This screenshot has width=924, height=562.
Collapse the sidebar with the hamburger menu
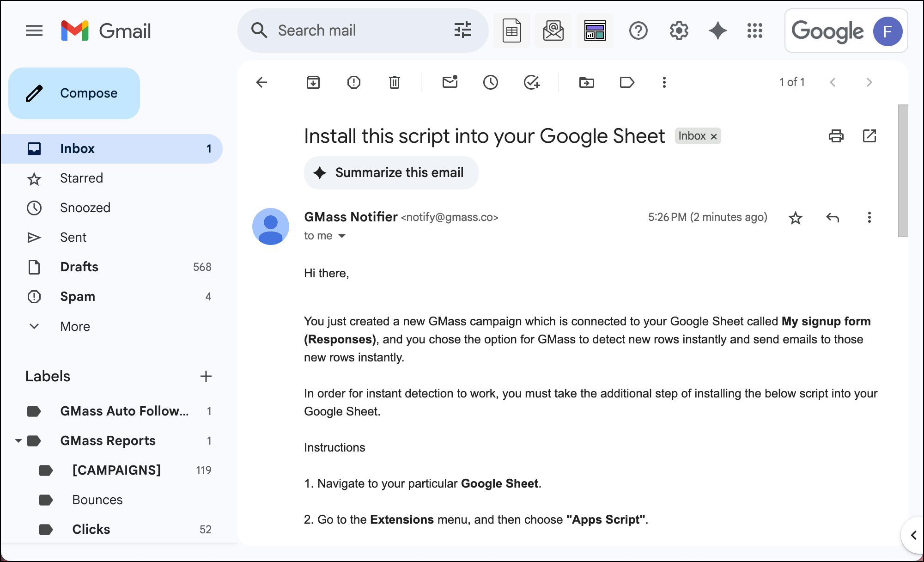(x=34, y=31)
